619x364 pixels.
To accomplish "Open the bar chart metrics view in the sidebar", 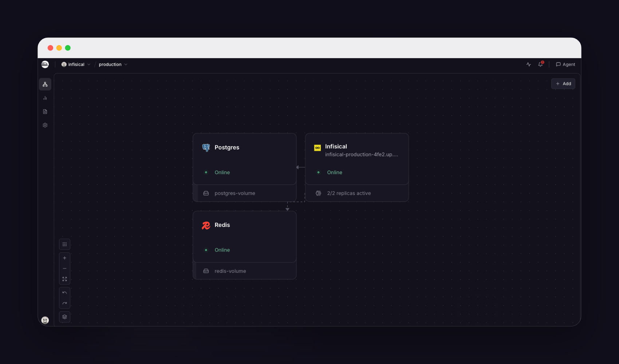I will click(x=45, y=98).
